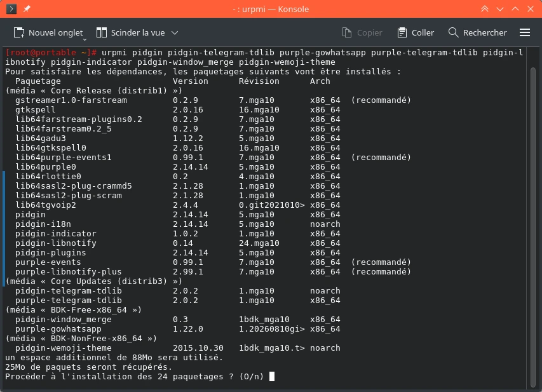This screenshot has height=392, width=542.
Task: Click pidgin-libnotify in the list
Action: [56, 243]
